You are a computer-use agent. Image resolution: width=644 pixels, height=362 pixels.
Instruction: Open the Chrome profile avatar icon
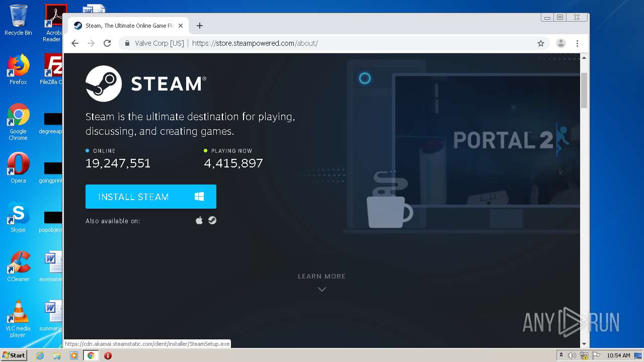click(561, 43)
